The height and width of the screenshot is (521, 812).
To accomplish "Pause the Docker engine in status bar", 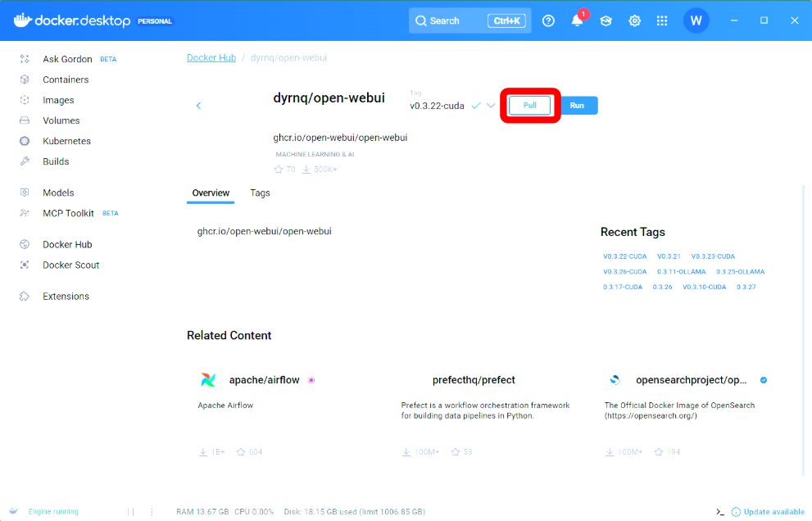I will (x=129, y=512).
